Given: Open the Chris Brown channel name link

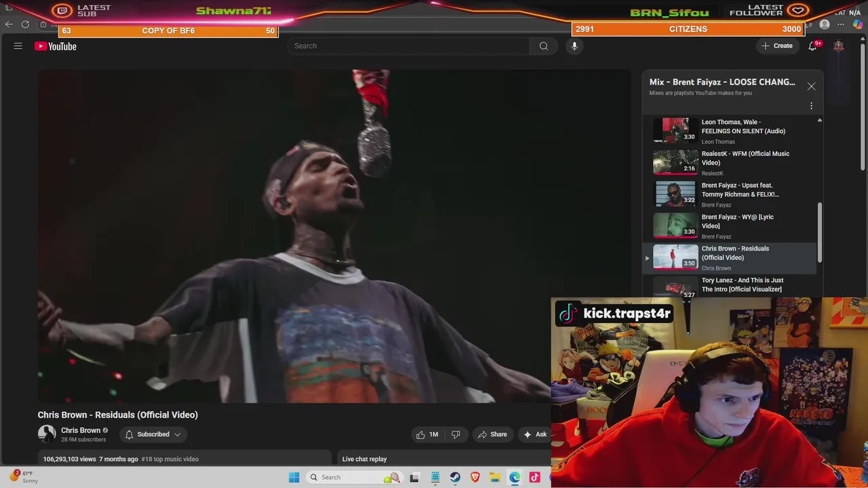Looking at the screenshot, I should [81, 430].
